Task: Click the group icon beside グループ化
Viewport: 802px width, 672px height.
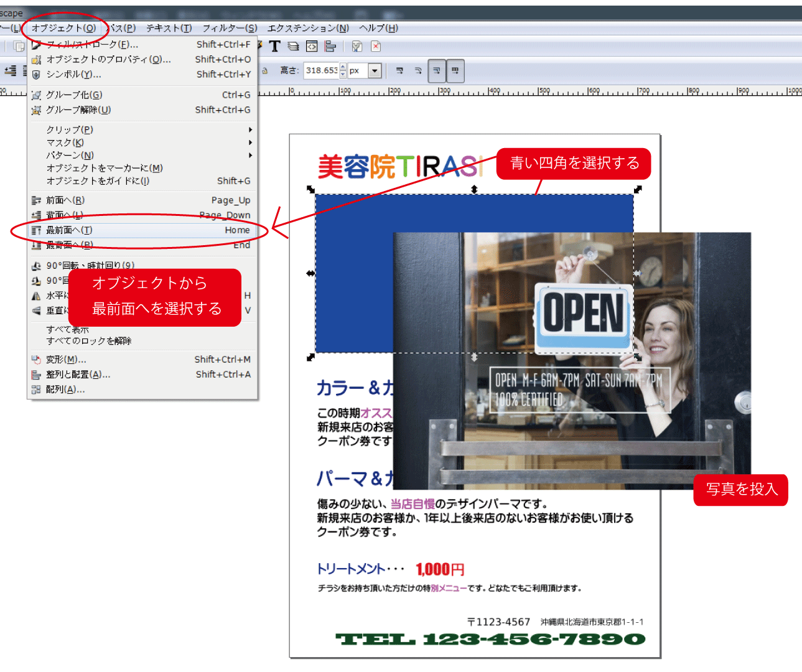Action: tap(36, 95)
